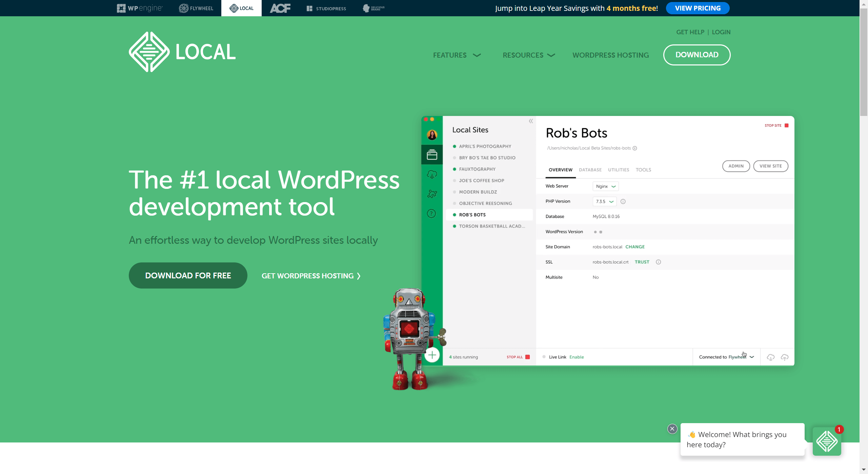Expand the Connected to Flywheel dropdown
This screenshot has height=474, width=868.
click(752, 357)
